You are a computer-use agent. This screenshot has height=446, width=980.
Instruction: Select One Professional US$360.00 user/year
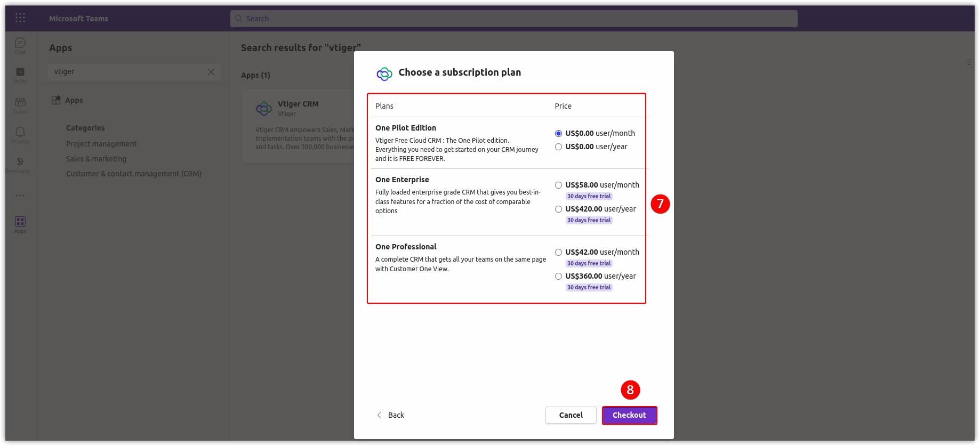click(558, 276)
